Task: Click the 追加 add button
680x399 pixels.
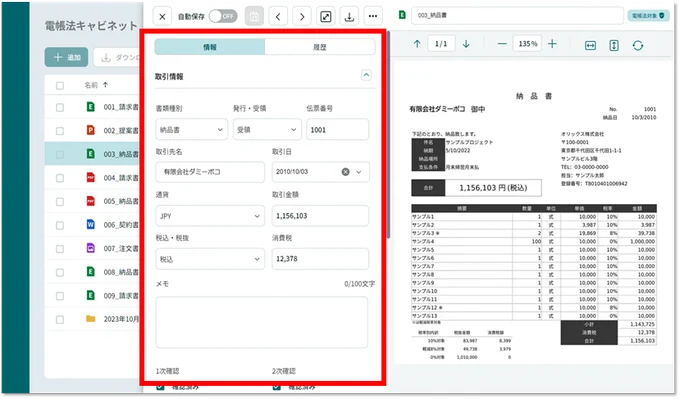Action: click(66, 57)
